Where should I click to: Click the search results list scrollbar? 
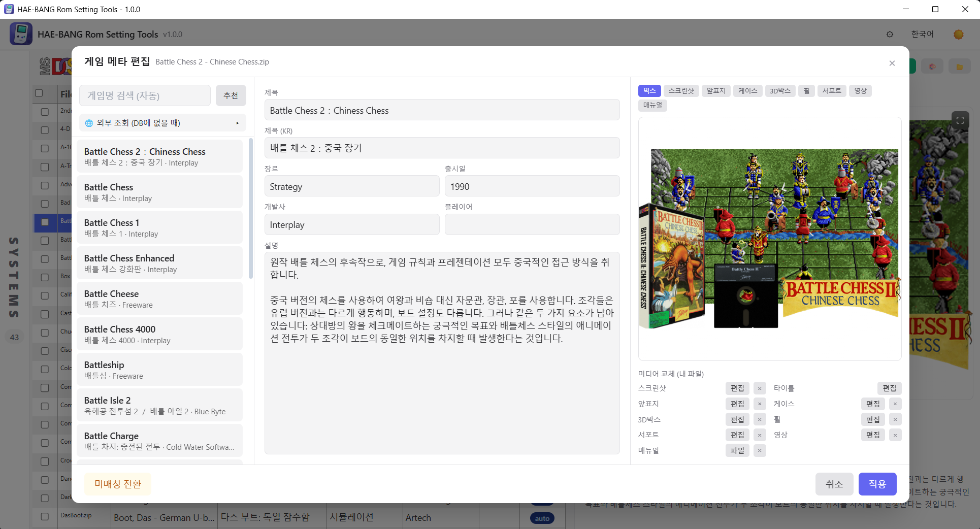250,209
